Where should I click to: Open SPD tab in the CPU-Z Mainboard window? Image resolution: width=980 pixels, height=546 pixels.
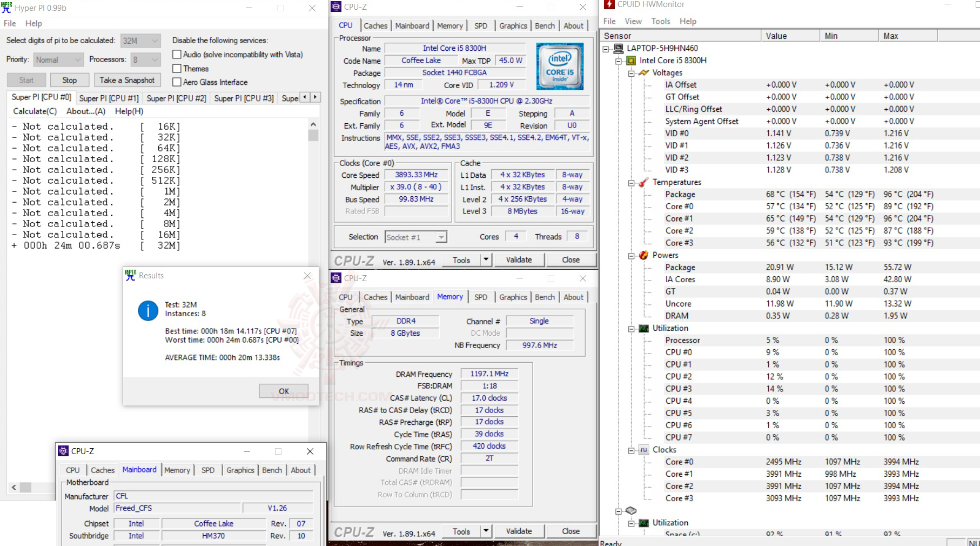tap(208, 470)
